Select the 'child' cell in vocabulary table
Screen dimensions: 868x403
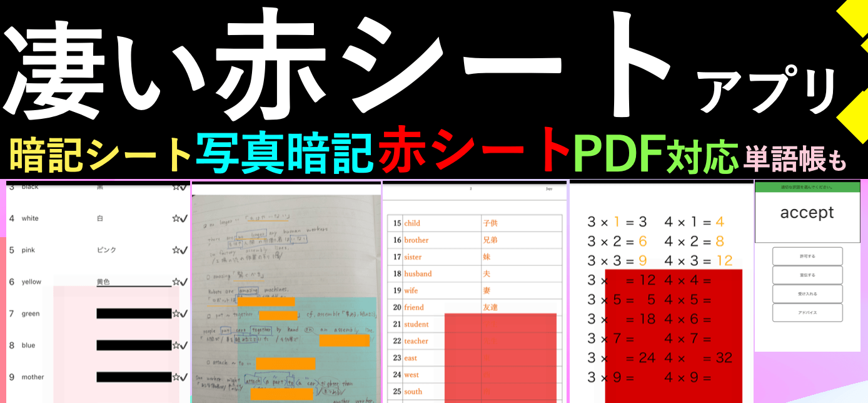click(x=442, y=223)
